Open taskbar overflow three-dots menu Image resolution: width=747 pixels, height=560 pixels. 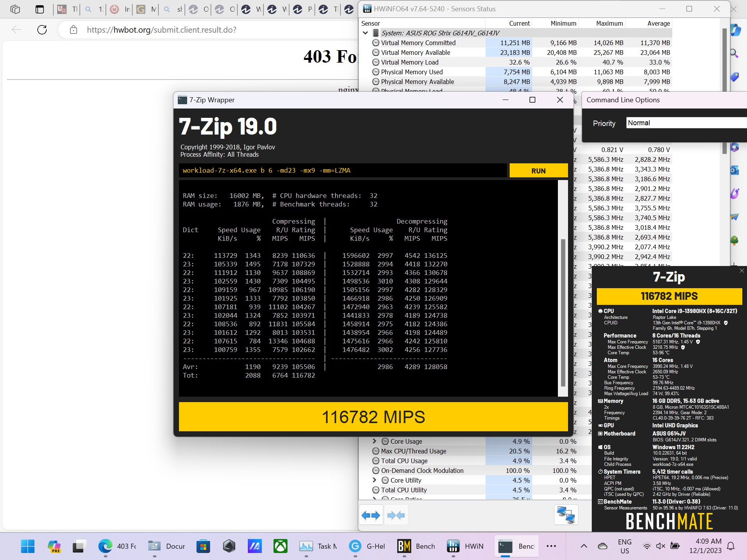tap(551, 546)
